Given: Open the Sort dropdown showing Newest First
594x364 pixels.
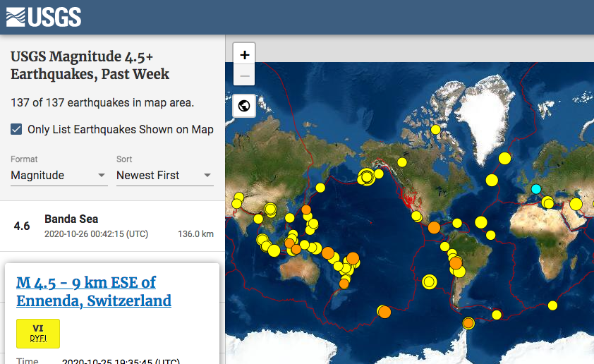Looking at the screenshot, I should tap(165, 176).
